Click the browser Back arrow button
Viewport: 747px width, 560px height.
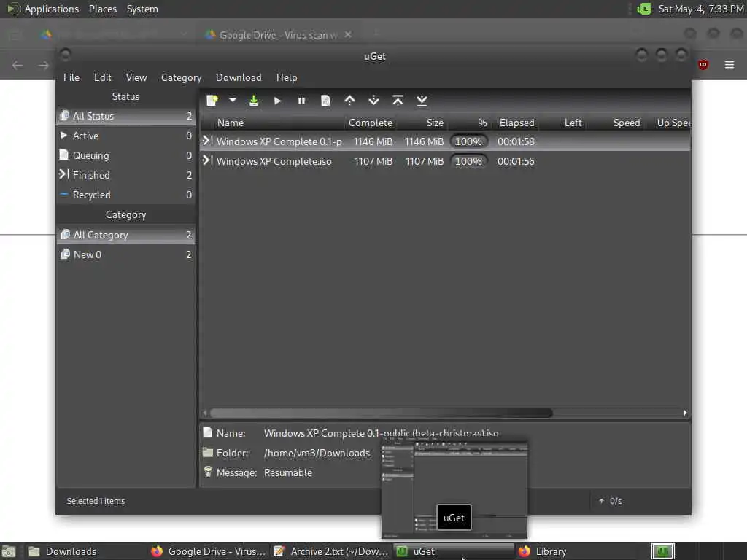[18, 65]
